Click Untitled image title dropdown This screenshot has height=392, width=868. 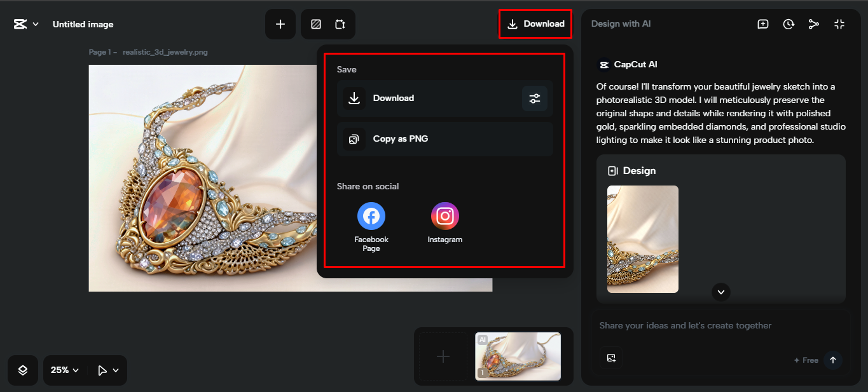[x=83, y=24]
